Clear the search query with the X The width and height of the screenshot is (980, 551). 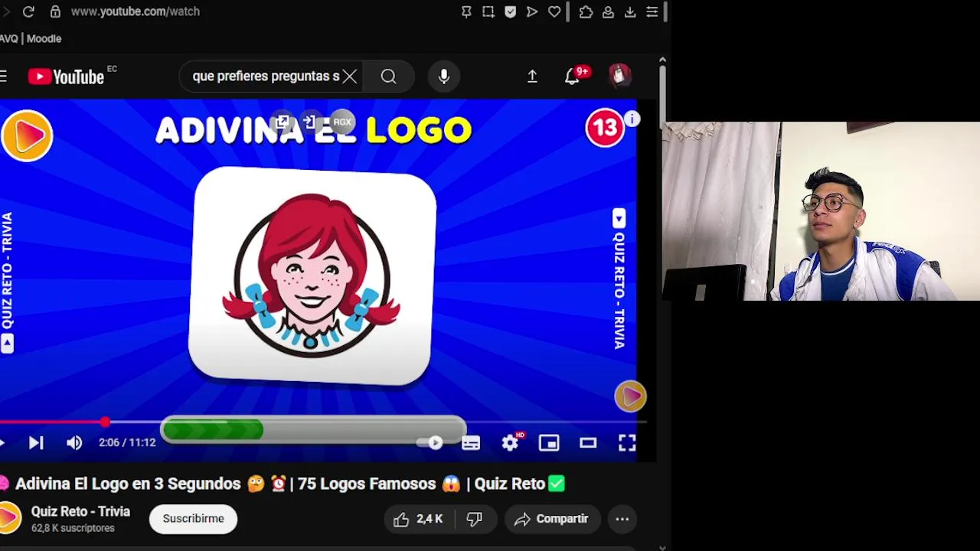pyautogui.click(x=350, y=77)
